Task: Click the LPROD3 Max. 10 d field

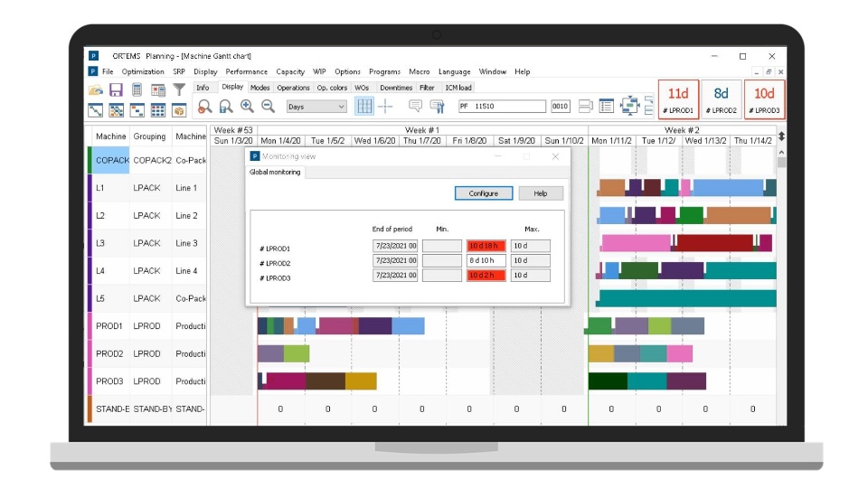Action: point(531,275)
